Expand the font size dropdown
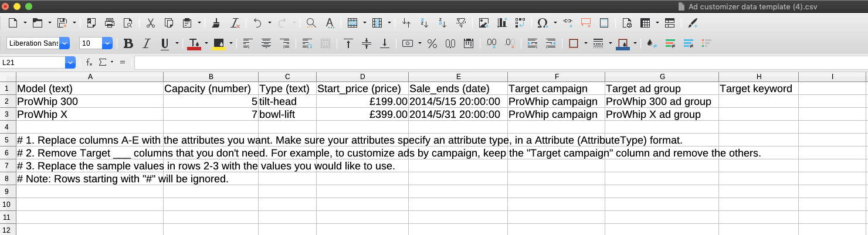 click(x=107, y=43)
